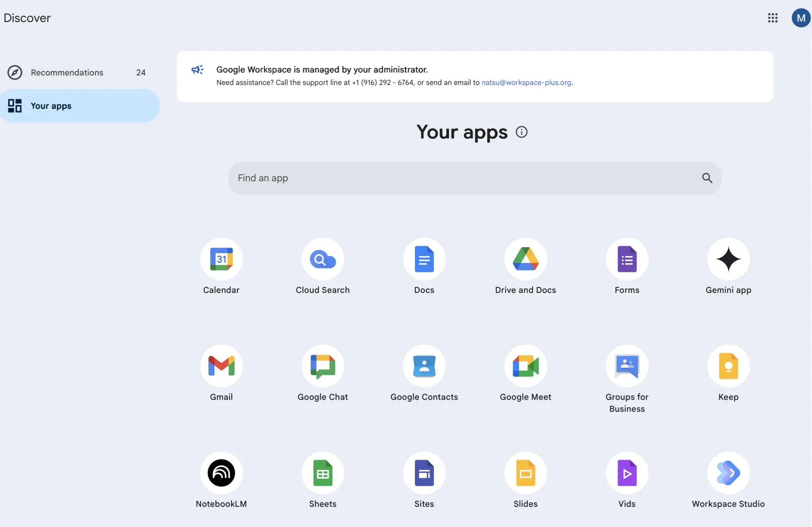Open the Sites app icon

pyautogui.click(x=424, y=473)
